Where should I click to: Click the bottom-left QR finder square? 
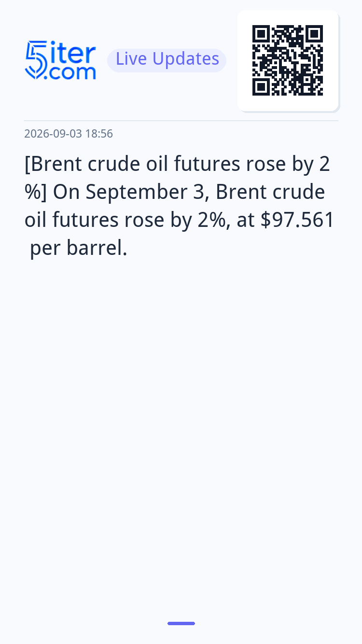(261, 87)
